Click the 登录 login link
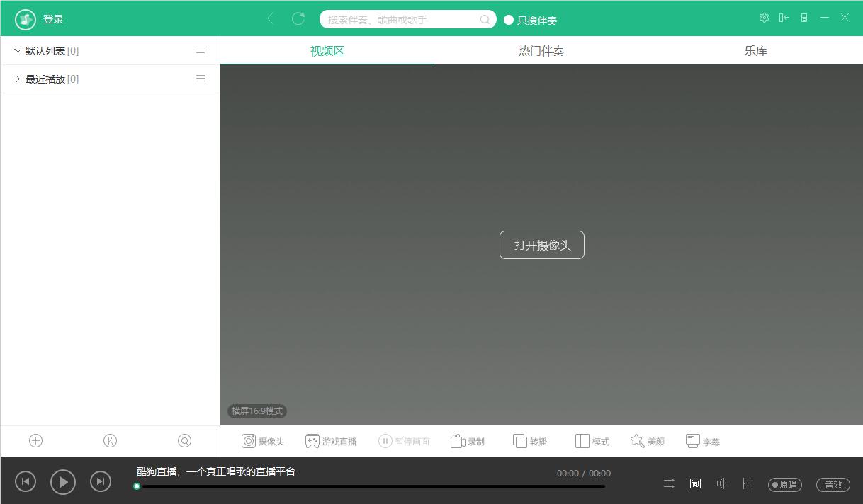 pos(53,20)
